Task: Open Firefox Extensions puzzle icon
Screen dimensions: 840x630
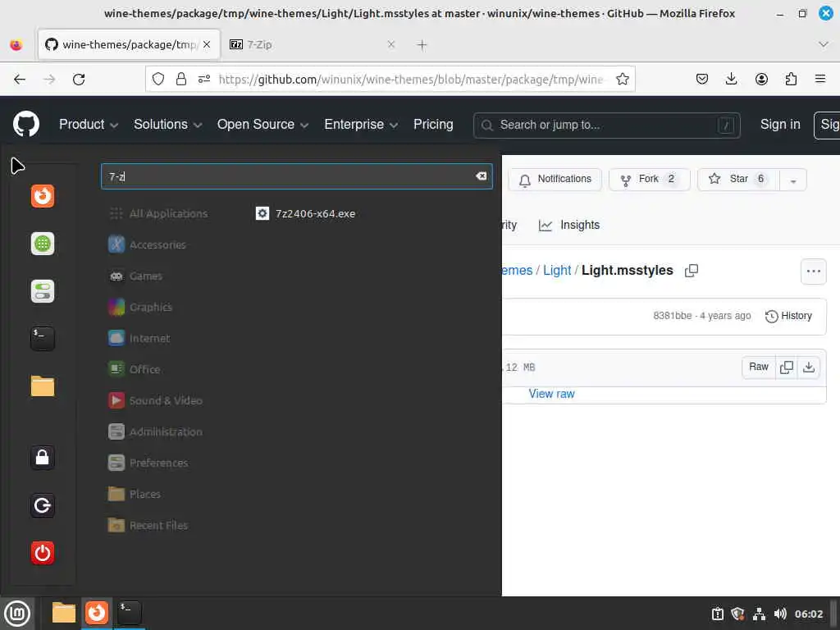Action: pos(791,80)
